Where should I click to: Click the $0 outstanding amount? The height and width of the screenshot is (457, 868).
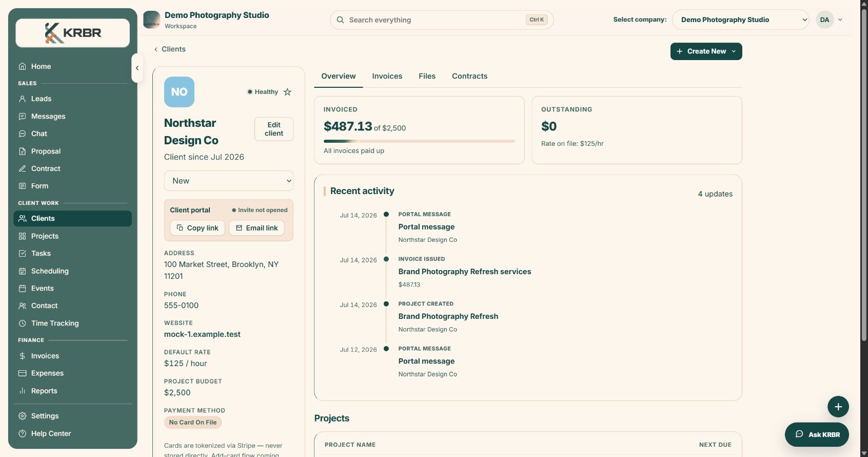coord(549,126)
